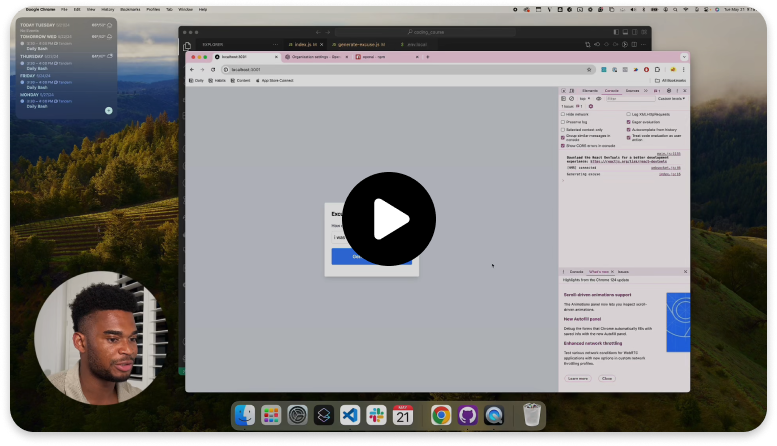
Task: Open the DevTools three-dot customize menu
Action: click(677, 91)
